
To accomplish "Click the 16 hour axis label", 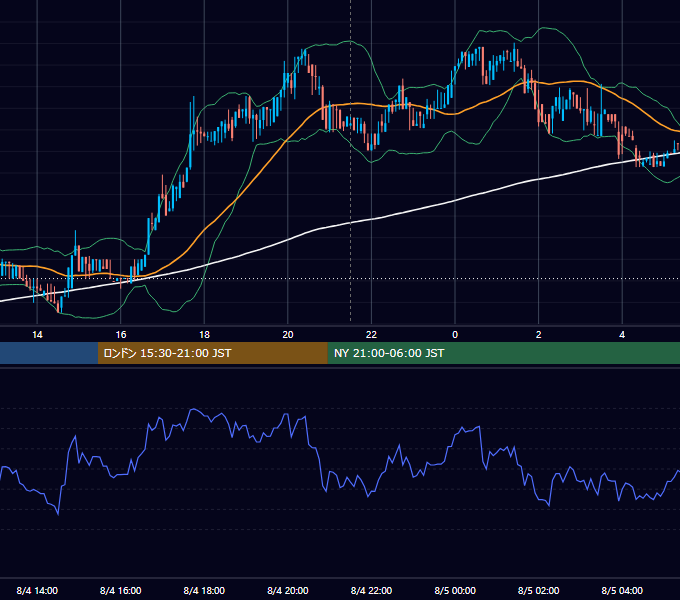I will click(x=121, y=335).
